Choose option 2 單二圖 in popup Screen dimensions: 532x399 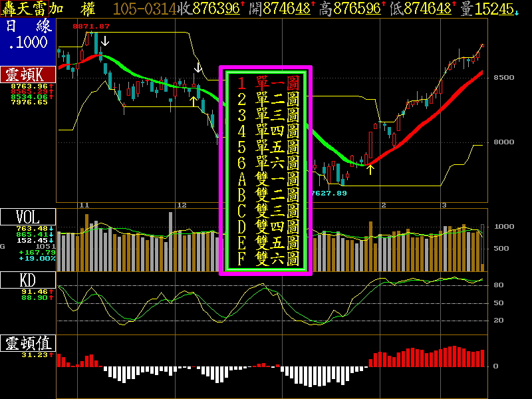click(x=265, y=100)
